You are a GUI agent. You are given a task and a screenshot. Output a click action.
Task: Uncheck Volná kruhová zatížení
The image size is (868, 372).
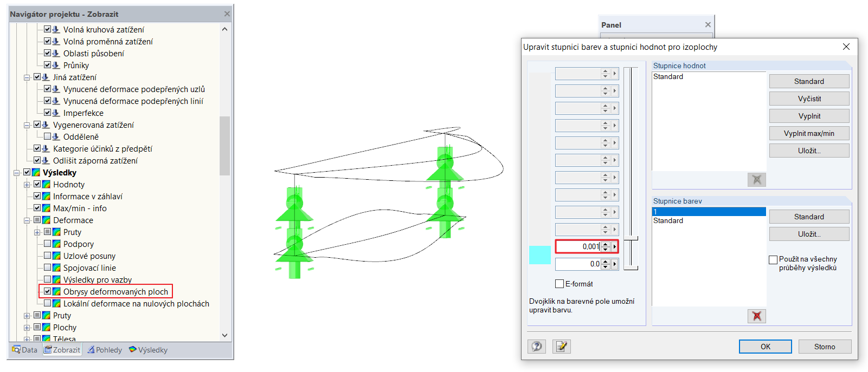tap(48, 29)
